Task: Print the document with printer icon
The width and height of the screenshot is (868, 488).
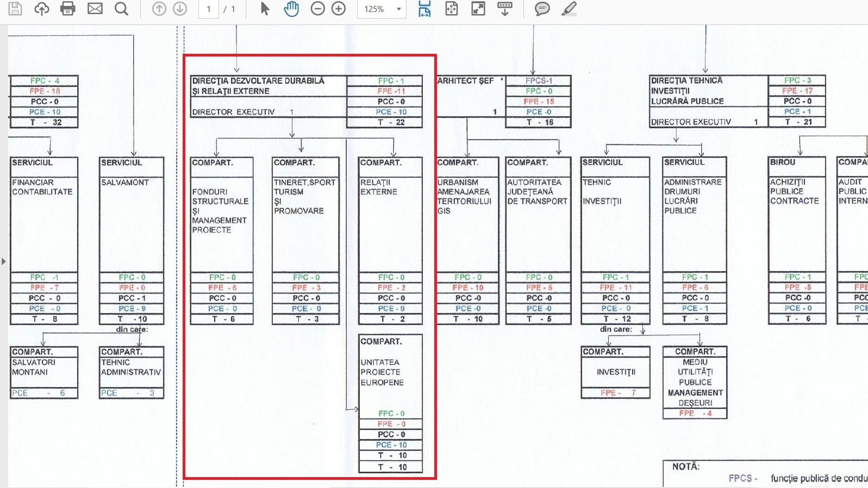Action: (68, 9)
